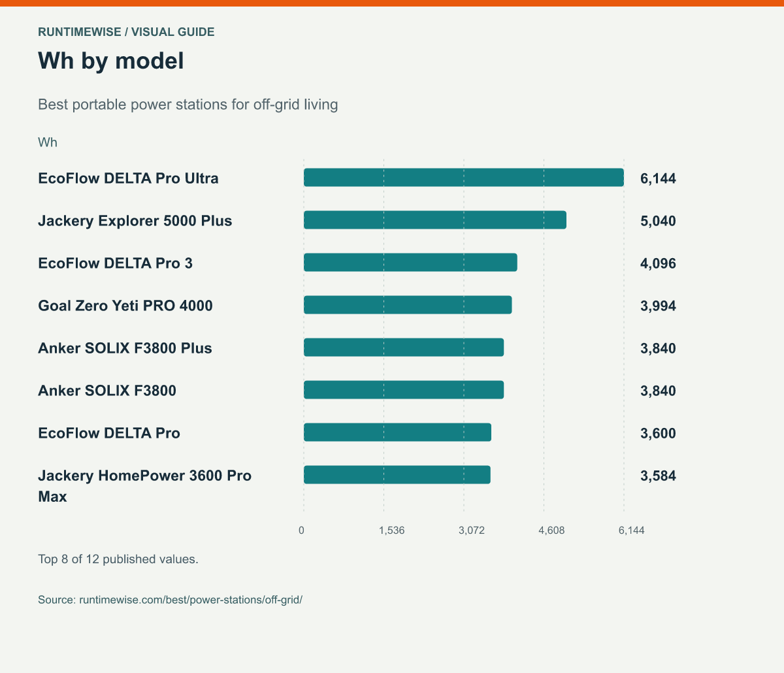
Task: Select the 1,536 axis tick label
Action: pyautogui.click(x=392, y=530)
